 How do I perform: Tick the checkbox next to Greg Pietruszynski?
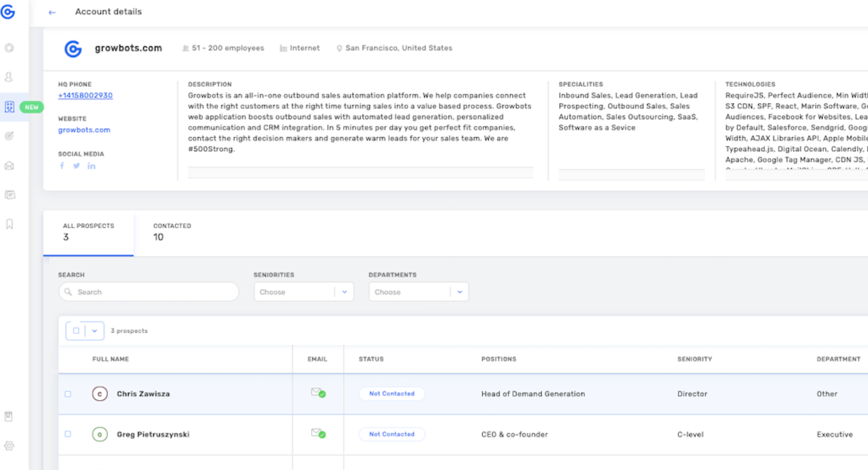point(68,434)
